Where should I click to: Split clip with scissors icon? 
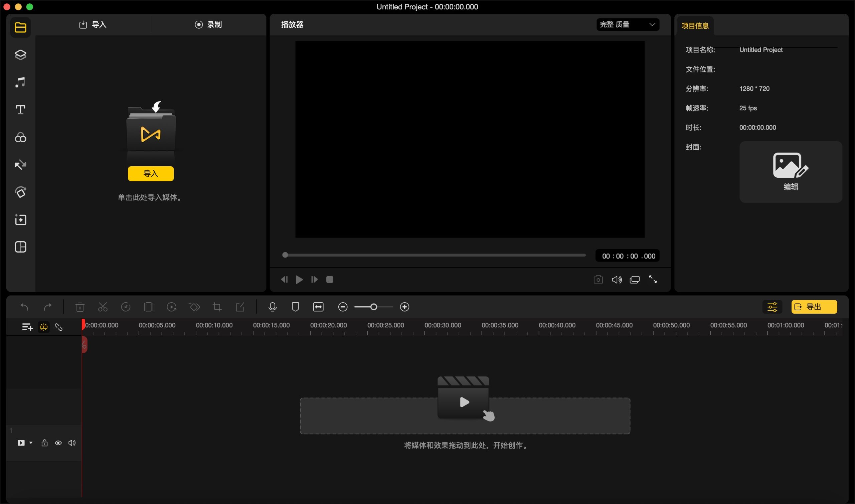click(x=103, y=307)
